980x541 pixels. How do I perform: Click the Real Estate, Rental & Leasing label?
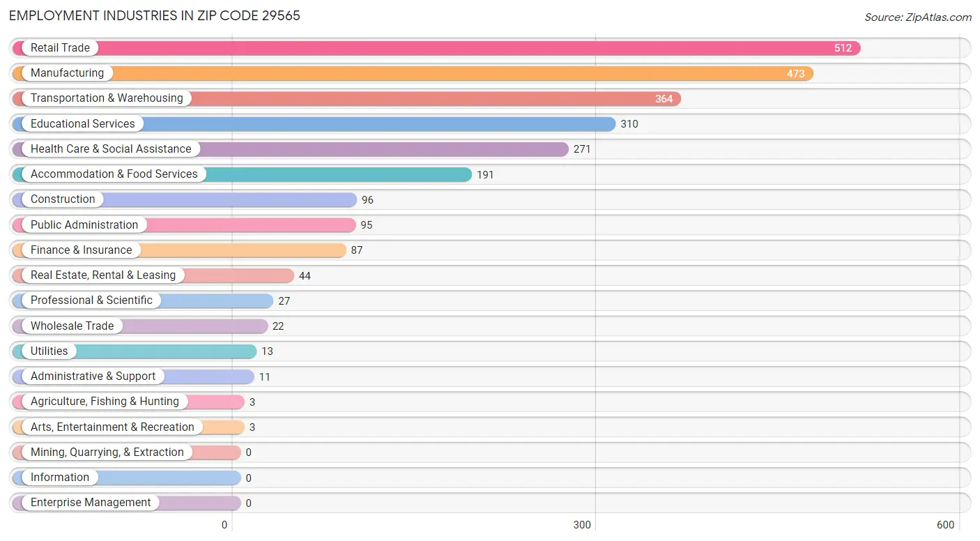103,275
